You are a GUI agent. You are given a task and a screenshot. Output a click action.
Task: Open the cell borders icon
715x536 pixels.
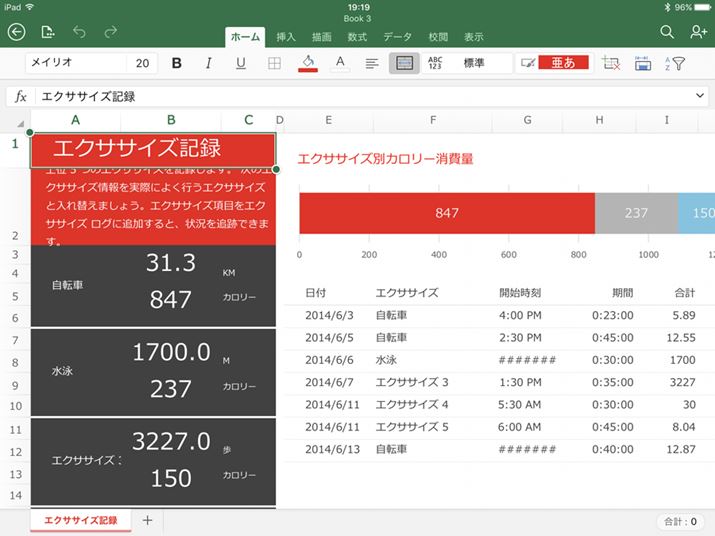[274, 63]
